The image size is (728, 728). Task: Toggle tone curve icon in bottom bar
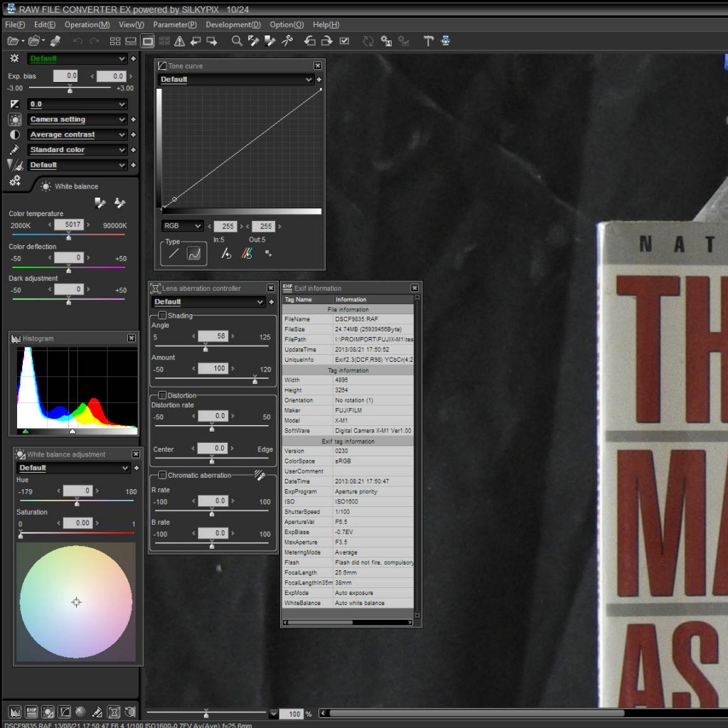pos(64,711)
